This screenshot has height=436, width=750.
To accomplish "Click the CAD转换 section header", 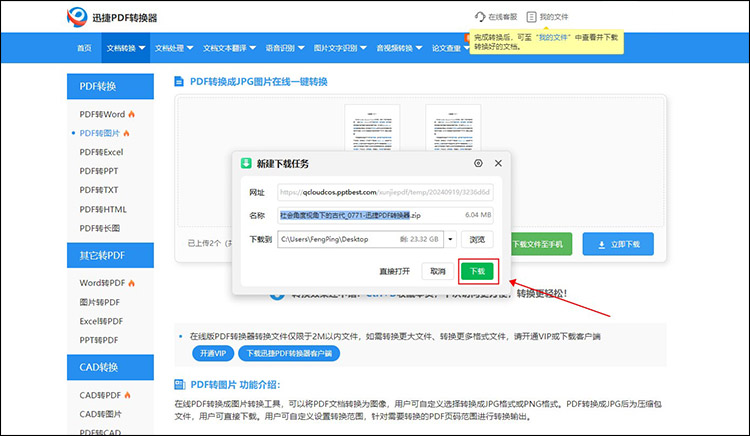I will (x=110, y=367).
